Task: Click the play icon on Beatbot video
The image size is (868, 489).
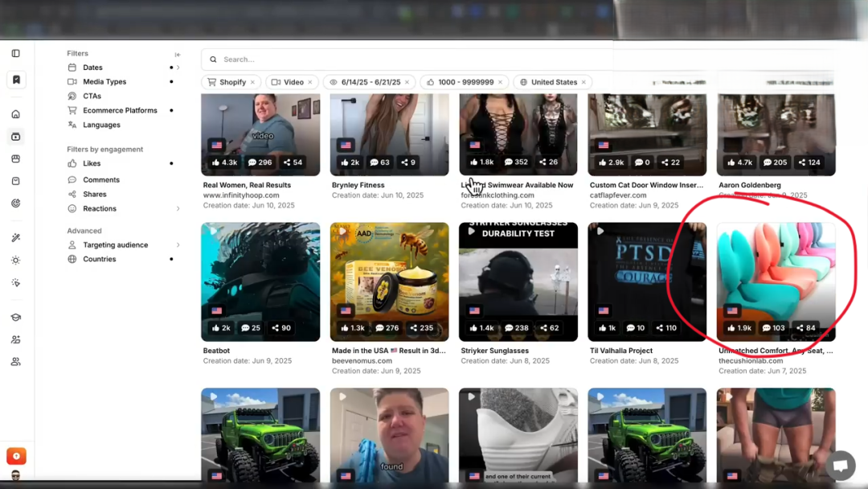Action: [x=213, y=230]
